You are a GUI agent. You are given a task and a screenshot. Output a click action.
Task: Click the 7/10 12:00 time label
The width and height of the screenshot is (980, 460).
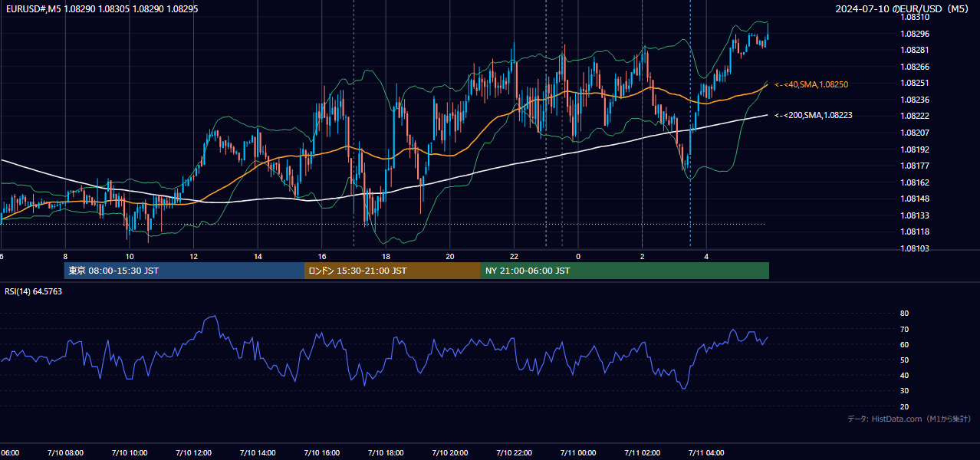194,453
